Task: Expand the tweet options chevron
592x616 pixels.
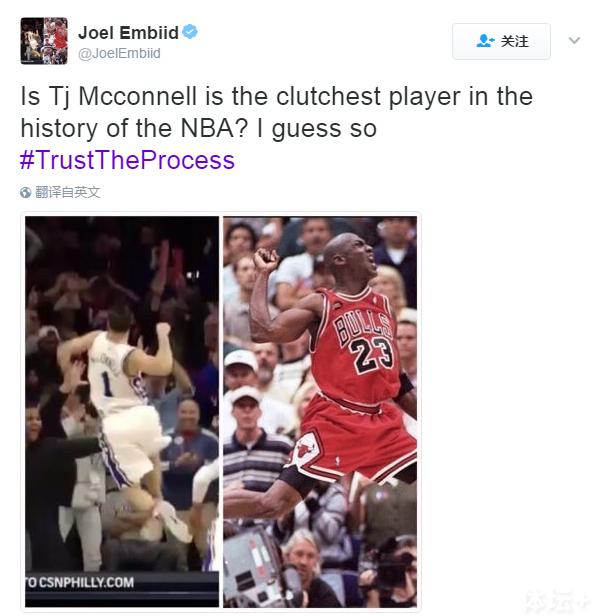Action: coord(574,40)
